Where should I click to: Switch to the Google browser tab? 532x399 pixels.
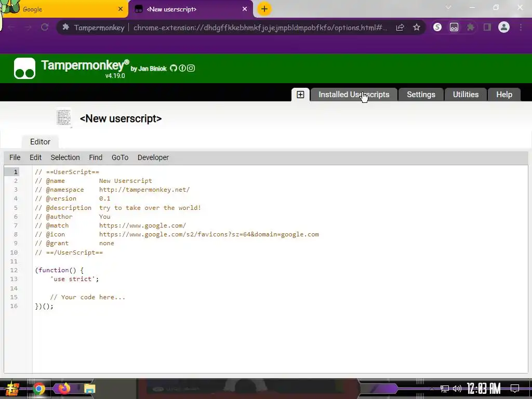64,9
